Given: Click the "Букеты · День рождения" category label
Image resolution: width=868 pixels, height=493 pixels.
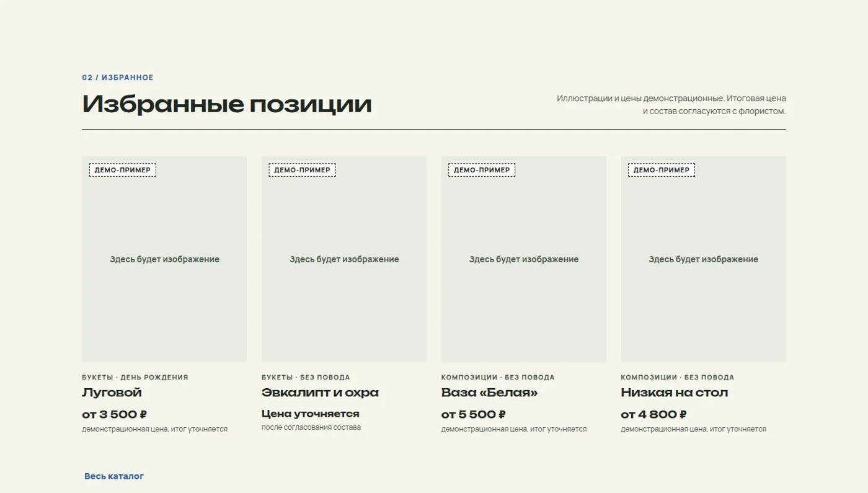Looking at the screenshot, I should click(135, 377).
